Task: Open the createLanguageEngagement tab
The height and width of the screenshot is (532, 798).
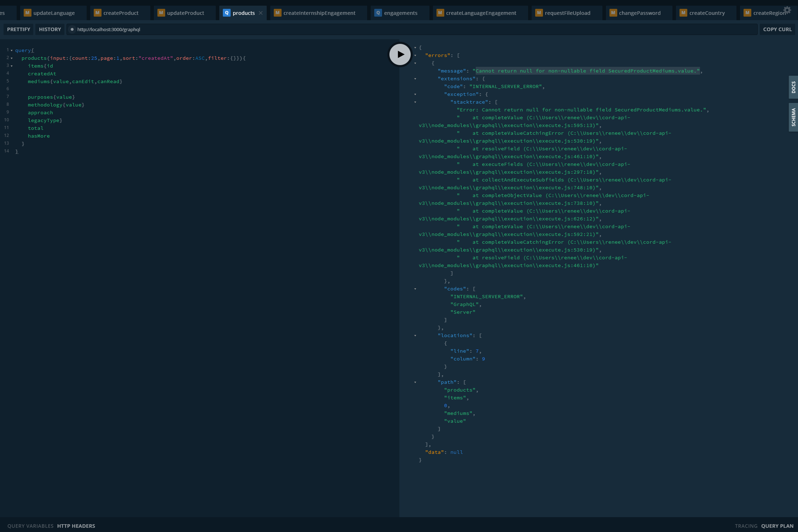Action: [x=480, y=13]
